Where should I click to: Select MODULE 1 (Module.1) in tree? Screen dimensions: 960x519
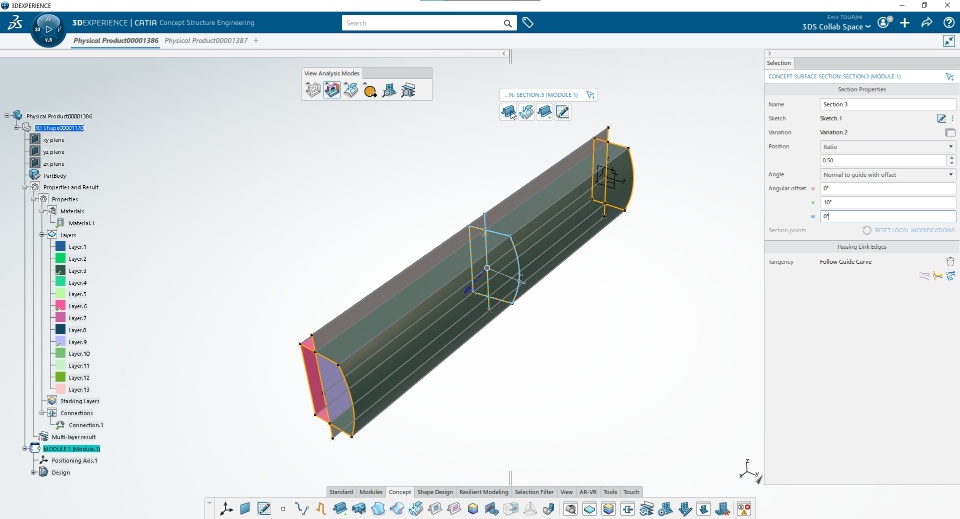tap(71, 449)
